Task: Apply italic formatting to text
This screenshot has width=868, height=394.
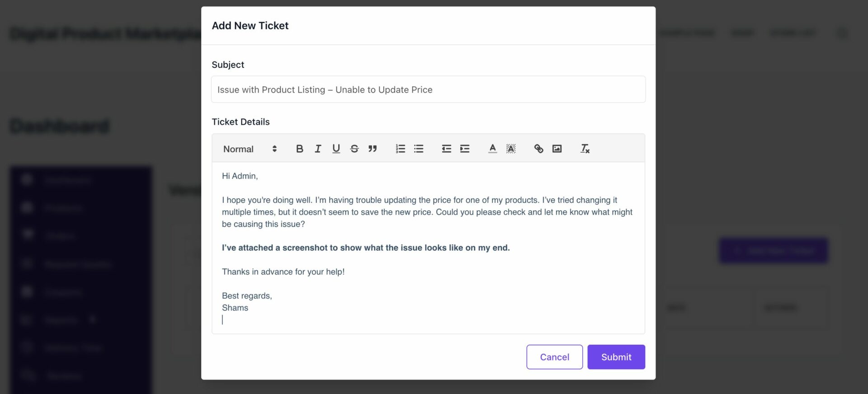Action: click(318, 149)
